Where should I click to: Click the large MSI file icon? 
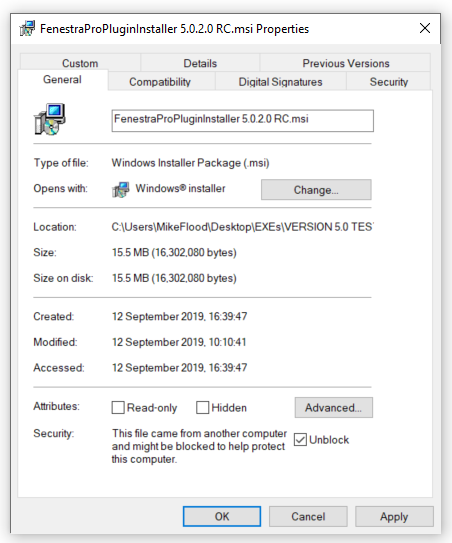point(50,119)
